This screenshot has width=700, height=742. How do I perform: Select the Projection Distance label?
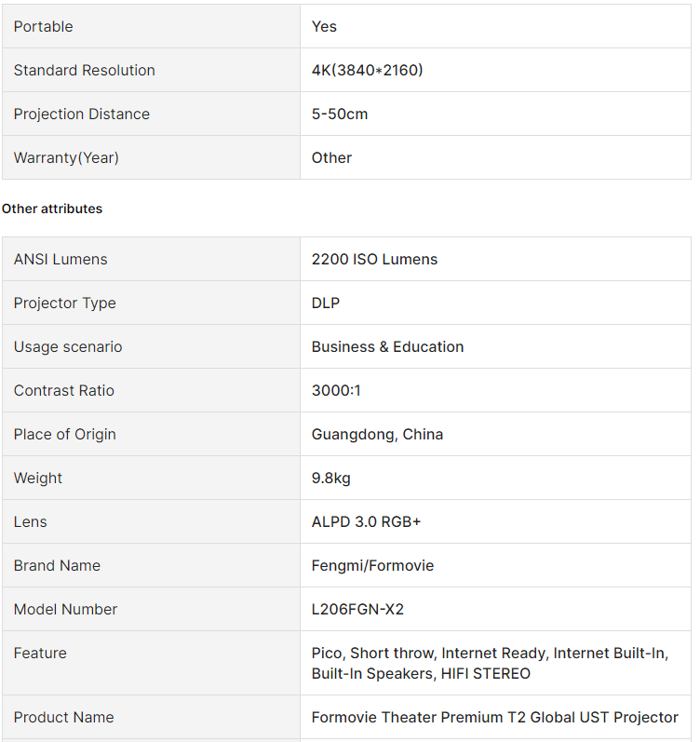click(x=81, y=114)
